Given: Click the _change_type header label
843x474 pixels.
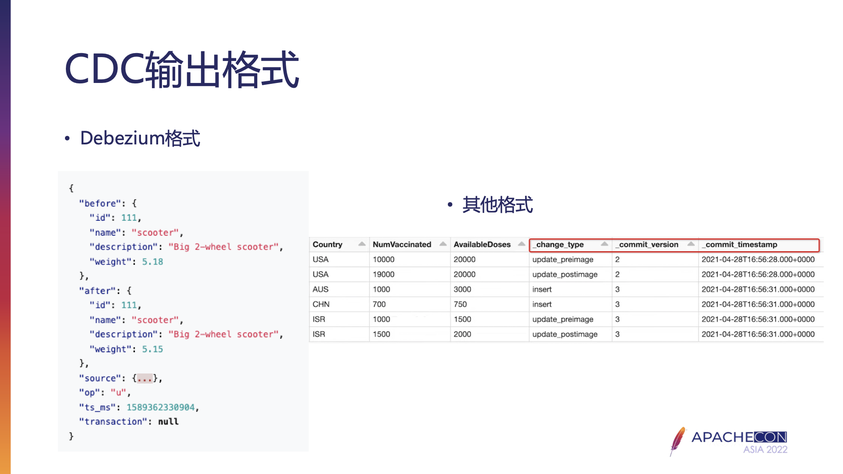Looking at the screenshot, I should (x=559, y=245).
